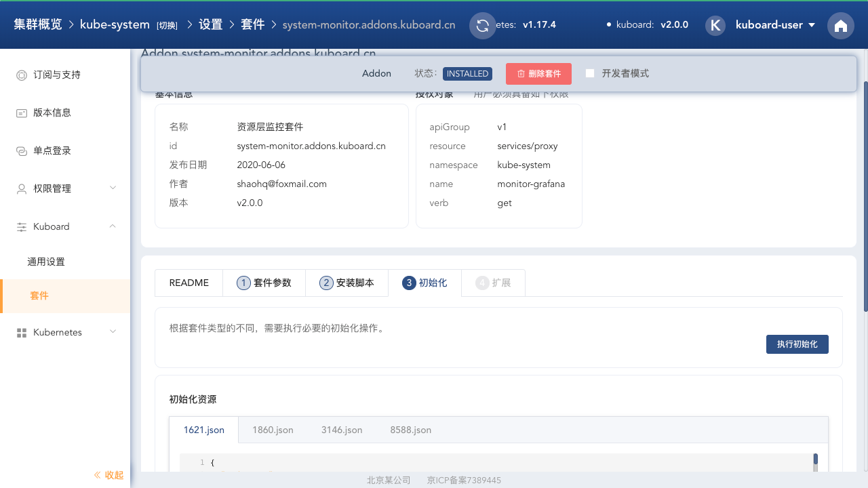This screenshot has height=488, width=868.
Task: Expand the Kubernetes menu chevron
Action: pos(113,331)
